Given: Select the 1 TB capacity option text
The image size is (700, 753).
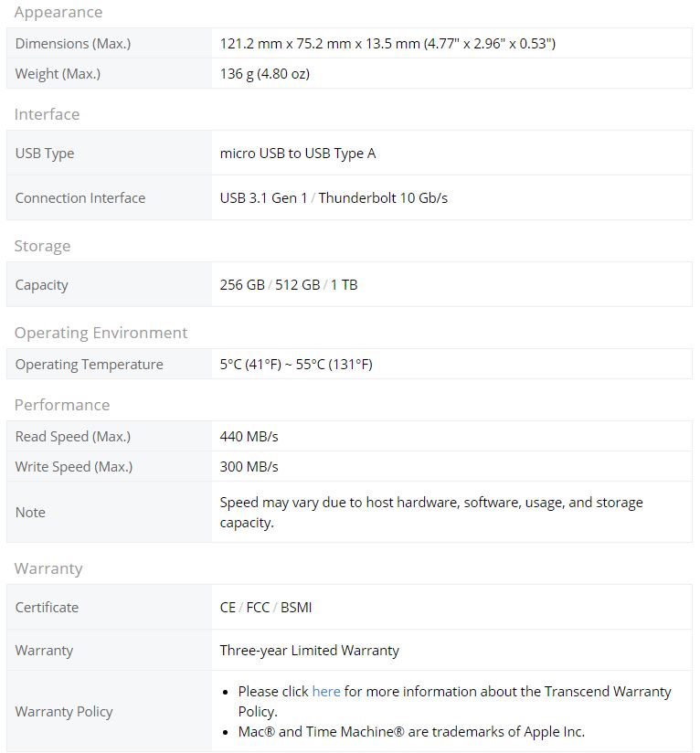Looking at the screenshot, I should [x=344, y=285].
